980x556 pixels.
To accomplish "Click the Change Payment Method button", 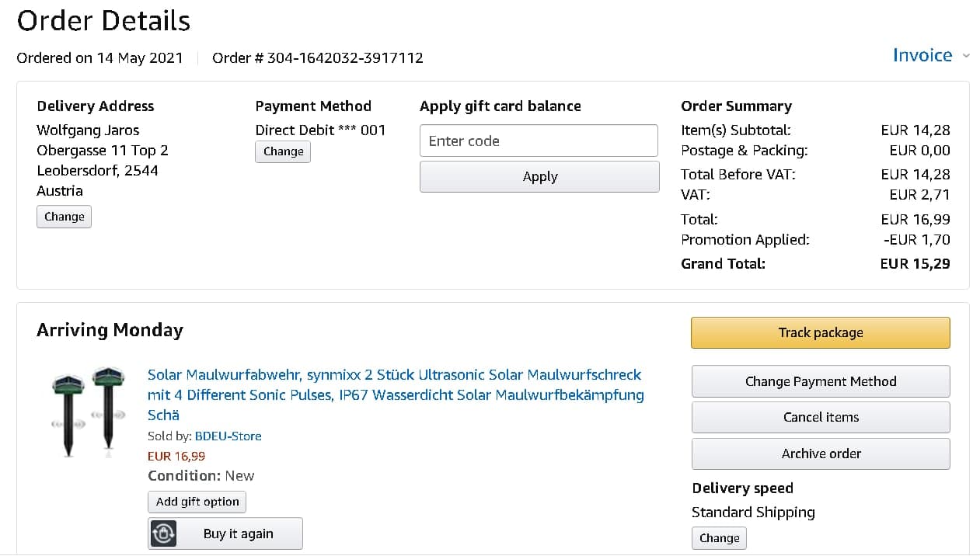I will 820,381.
